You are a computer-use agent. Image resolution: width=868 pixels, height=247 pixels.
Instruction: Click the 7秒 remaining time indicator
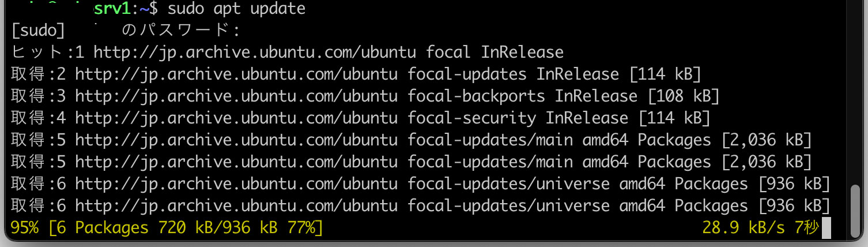coord(807,228)
